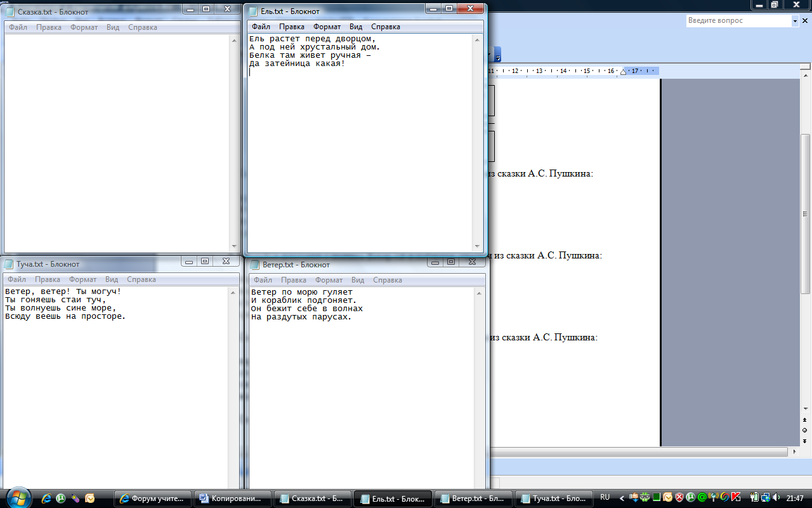Open Файл menu in Ветер.txt Notepad
Viewport: 812px width, 508px height.
pyautogui.click(x=263, y=280)
